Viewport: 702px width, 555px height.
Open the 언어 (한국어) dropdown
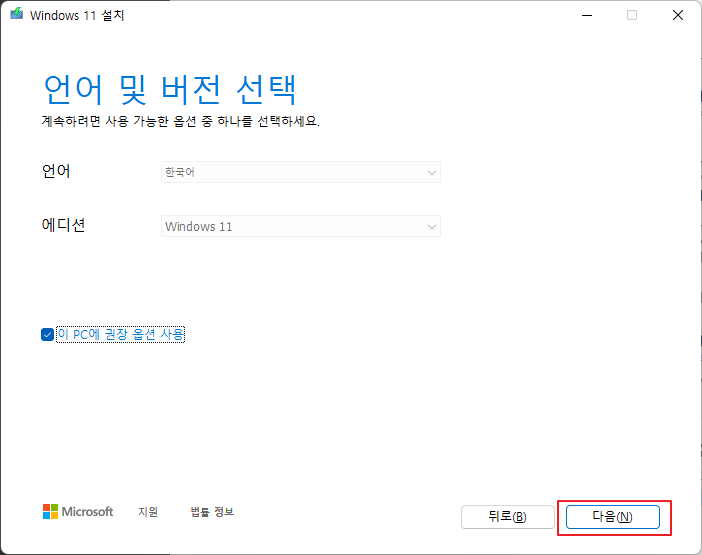click(x=301, y=172)
